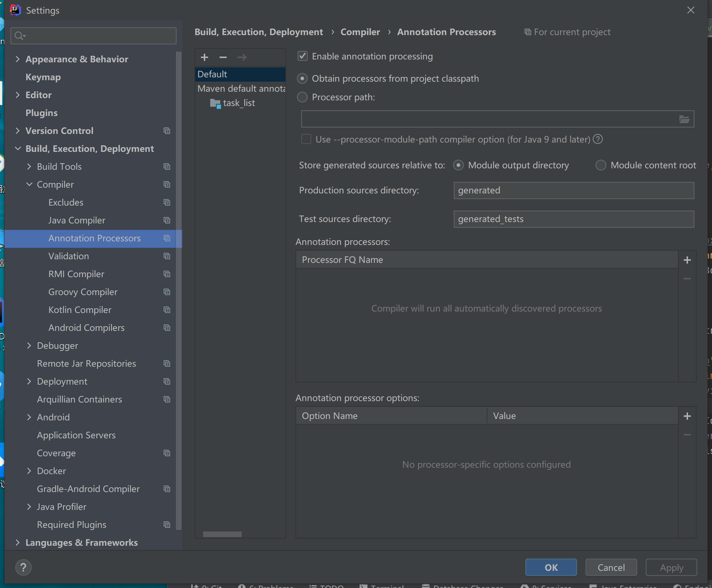
Task: Click project-level icon next to Java Compiler
Action: [x=167, y=220]
